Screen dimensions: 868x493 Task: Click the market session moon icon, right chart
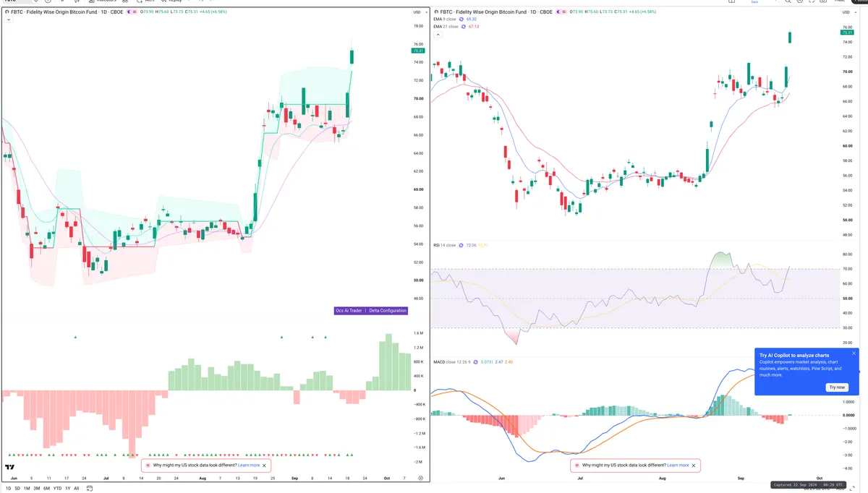pos(558,12)
